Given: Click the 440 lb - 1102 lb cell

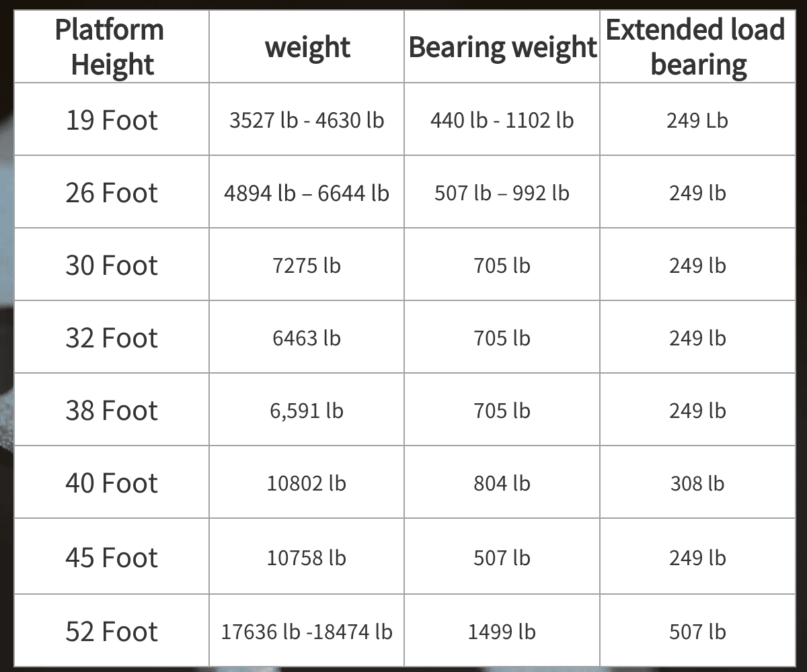Looking at the screenshot, I should [502, 120].
